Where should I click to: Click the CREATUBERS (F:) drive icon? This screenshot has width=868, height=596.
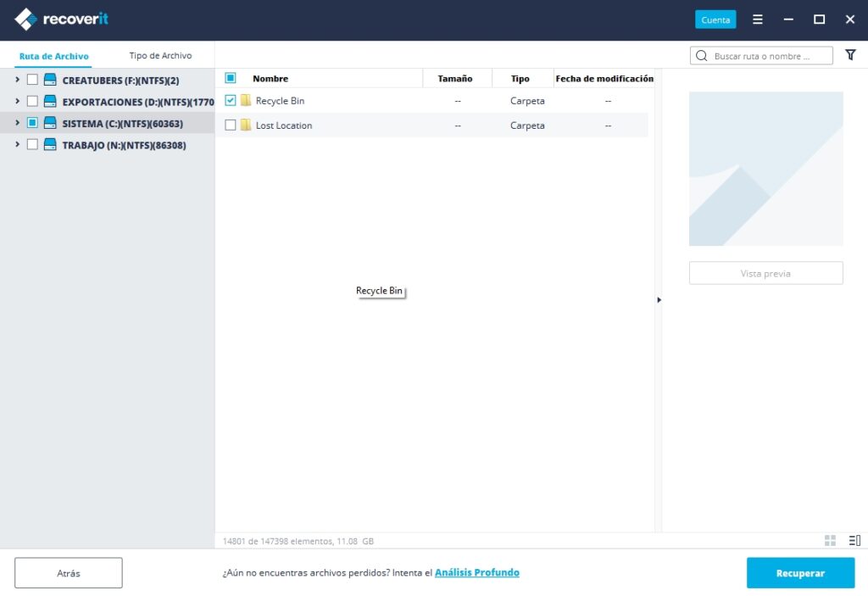(x=50, y=80)
